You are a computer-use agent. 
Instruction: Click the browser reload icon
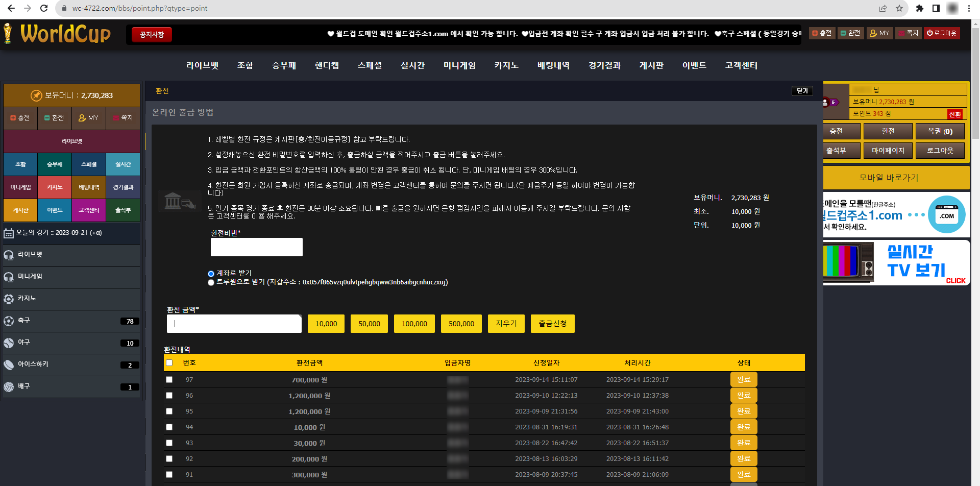(x=44, y=8)
